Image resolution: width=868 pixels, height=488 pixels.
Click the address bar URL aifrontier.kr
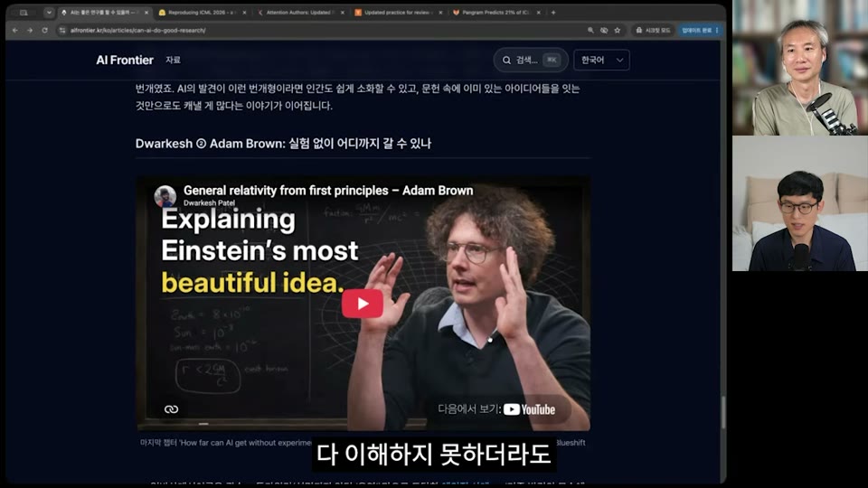[137, 31]
